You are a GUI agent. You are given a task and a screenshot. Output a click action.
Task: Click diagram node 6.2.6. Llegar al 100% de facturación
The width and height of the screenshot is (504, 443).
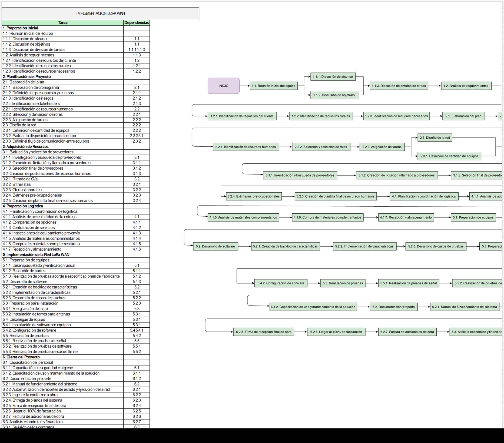tap(336, 332)
